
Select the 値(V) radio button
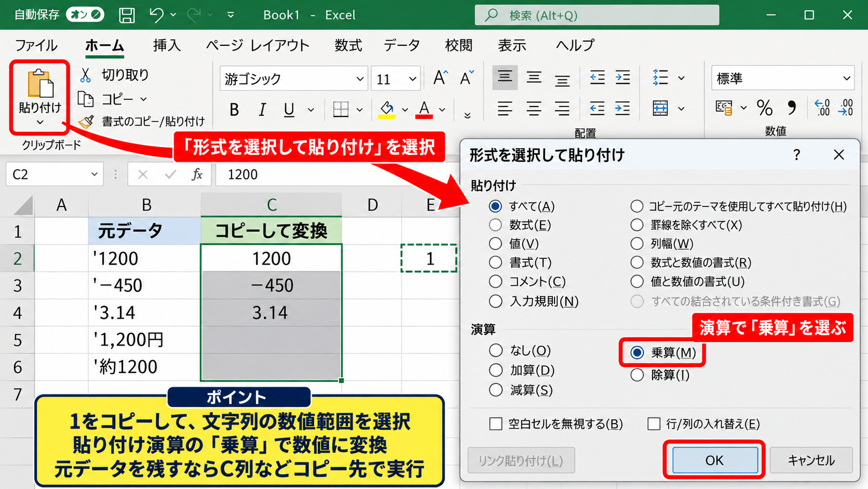click(x=496, y=244)
